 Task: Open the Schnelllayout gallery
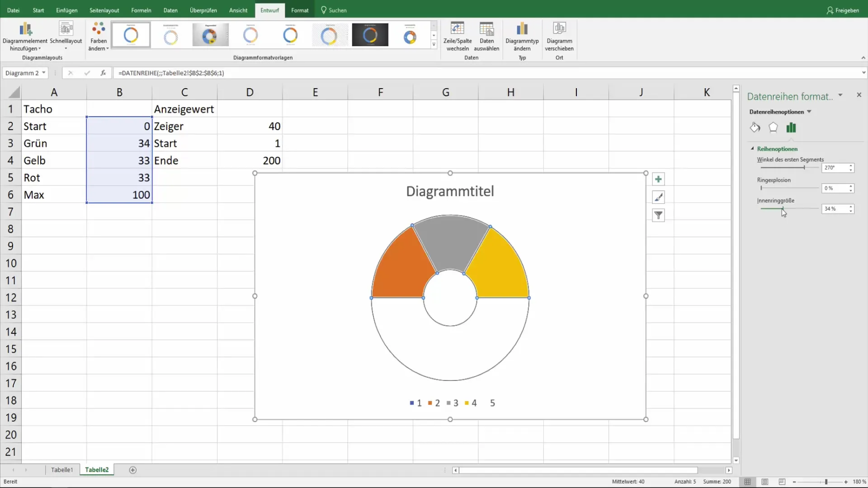click(x=66, y=37)
